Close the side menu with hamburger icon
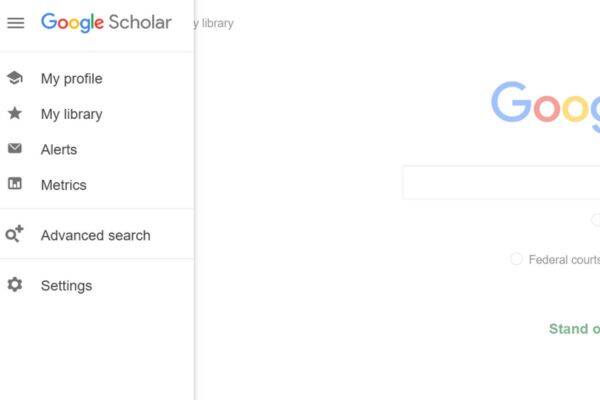The width and height of the screenshot is (600, 400). coord(16,23)
